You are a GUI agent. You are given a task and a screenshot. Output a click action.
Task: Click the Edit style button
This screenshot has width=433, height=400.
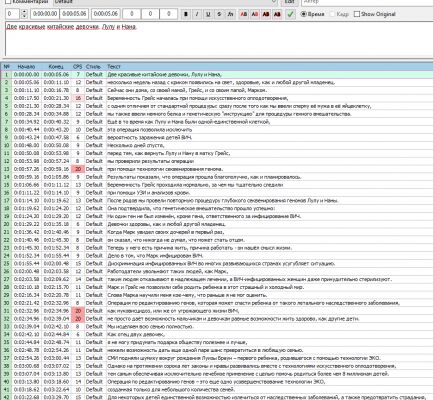coord(289,2)
